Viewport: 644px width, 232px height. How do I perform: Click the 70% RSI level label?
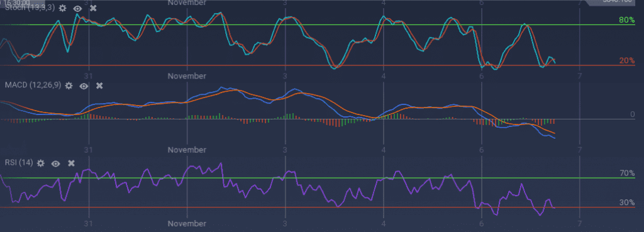point(627,174)
